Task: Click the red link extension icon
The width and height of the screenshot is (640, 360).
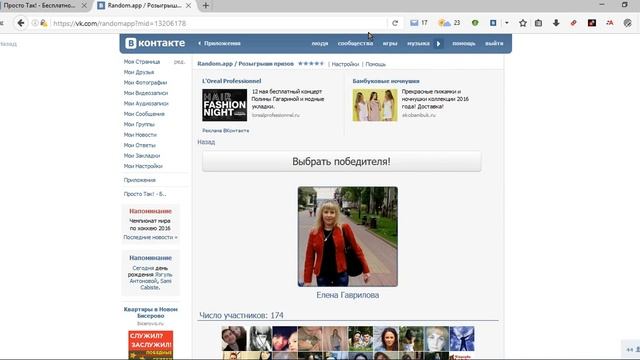Action: tap(573, 23)
